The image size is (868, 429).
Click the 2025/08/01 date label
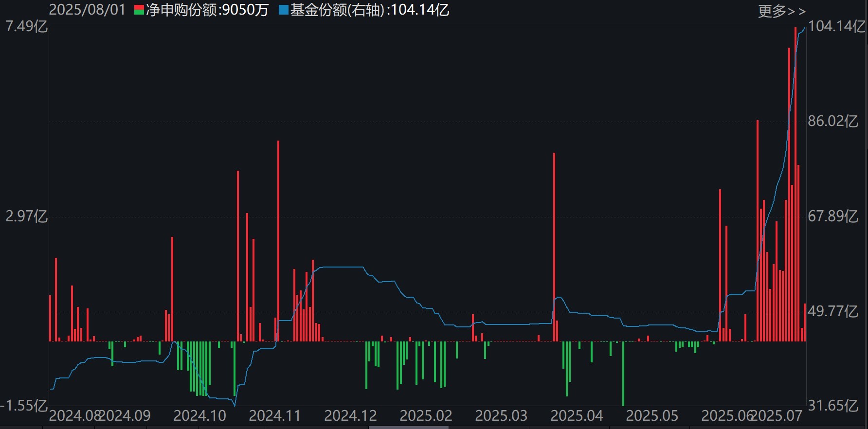pyautogui.click(x=87, y=10)
